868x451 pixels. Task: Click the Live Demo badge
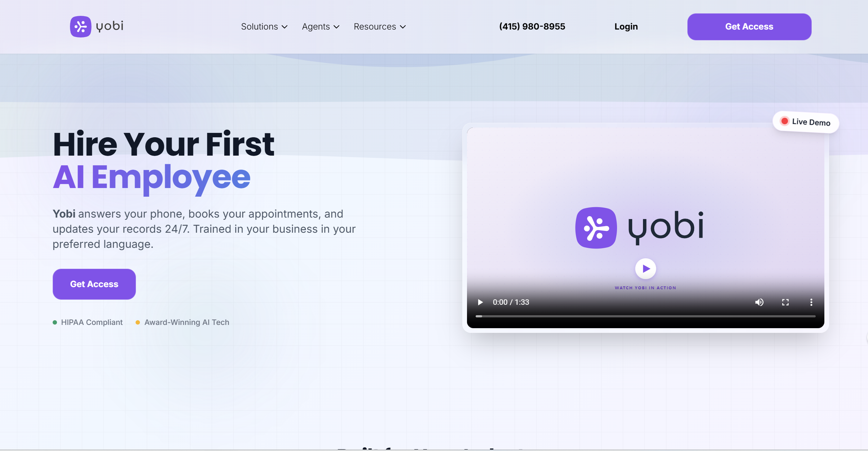[806, 122]
